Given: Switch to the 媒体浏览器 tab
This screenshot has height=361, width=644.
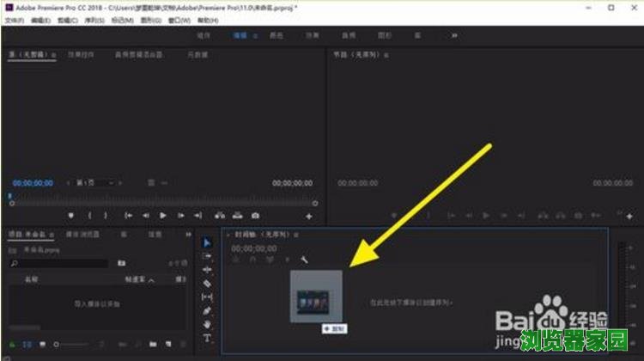Looking at the screenshot, I should coord(83,233).
